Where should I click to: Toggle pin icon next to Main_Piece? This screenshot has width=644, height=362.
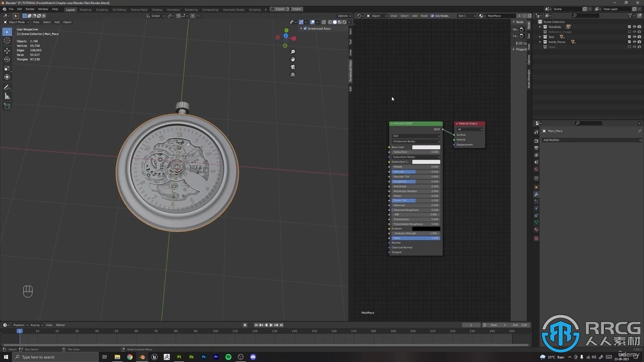(x=639, y=131)
